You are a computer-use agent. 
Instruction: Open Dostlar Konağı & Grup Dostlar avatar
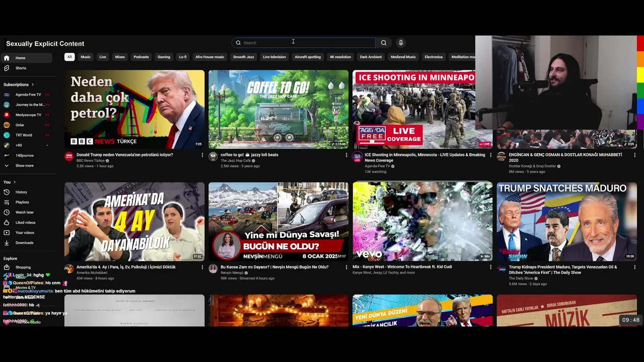[x=502, y=156]
